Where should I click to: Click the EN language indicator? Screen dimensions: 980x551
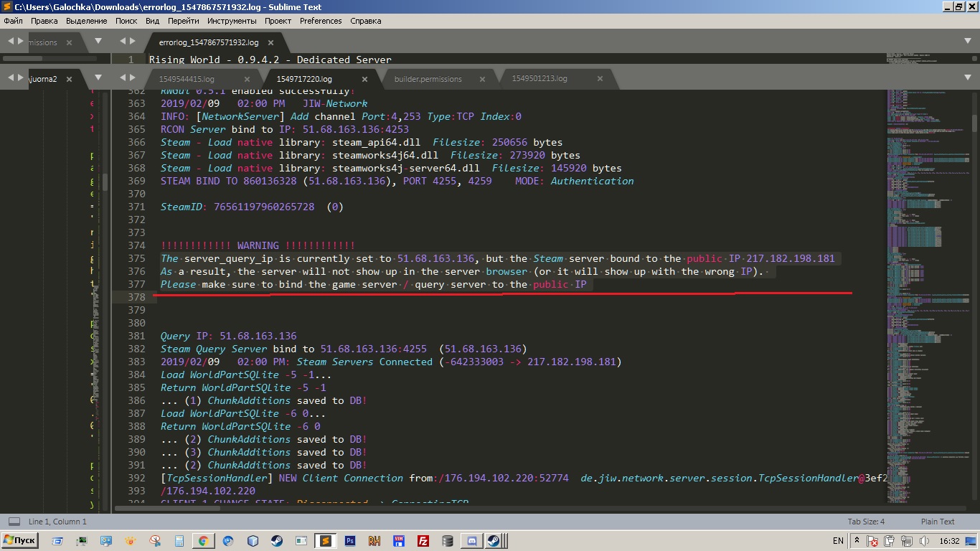pos(837,541)
